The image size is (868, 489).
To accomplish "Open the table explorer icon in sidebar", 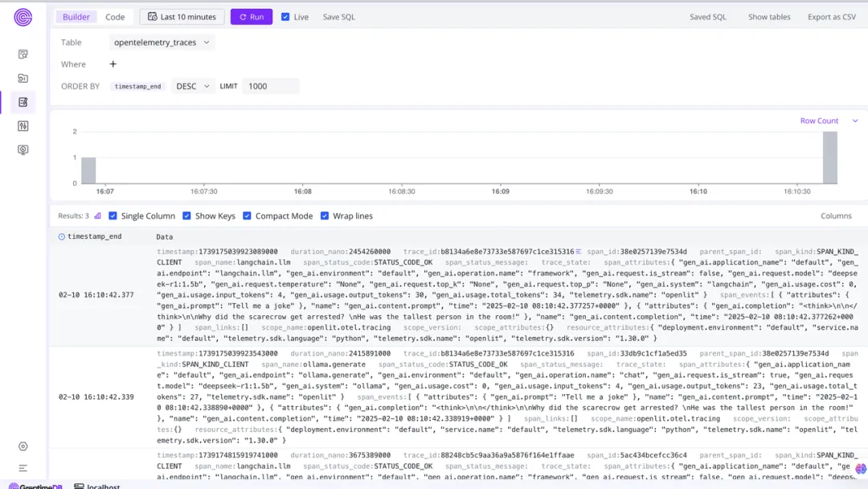I will tap(23, 54).
